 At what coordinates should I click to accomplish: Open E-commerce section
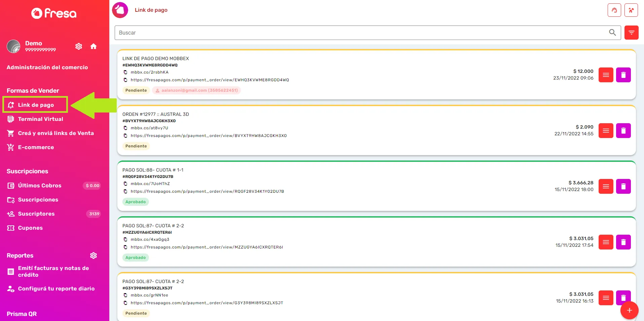(x=31, y=147)
